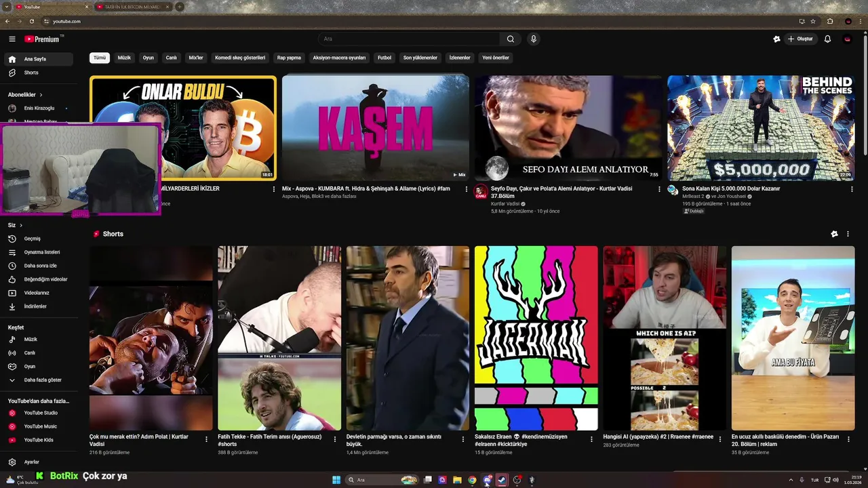Open Shorts shelf three-dot menu
This screenshot has height=488, width=868.
[848, 234]
